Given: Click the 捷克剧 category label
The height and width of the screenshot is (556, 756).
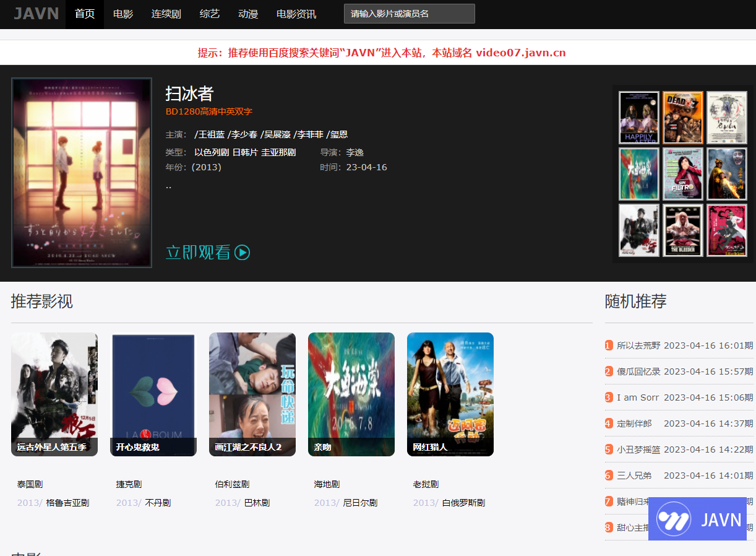Looking at the screenshot, I should coord(129,484).
